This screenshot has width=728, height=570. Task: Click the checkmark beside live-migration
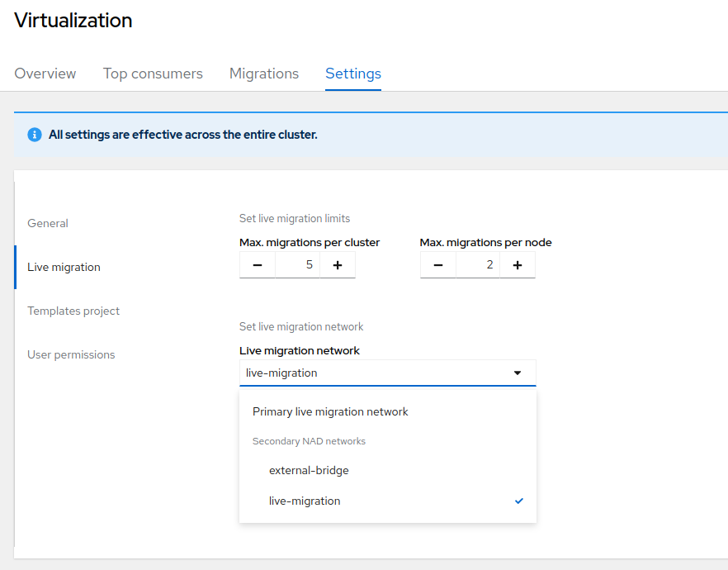(518, 501)
